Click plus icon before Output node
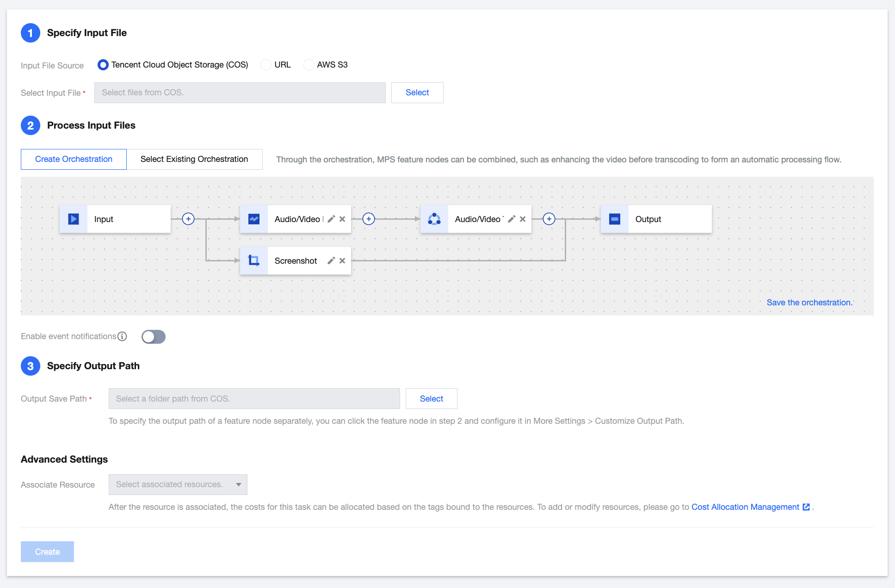895x588 pixels. (549, 219)
